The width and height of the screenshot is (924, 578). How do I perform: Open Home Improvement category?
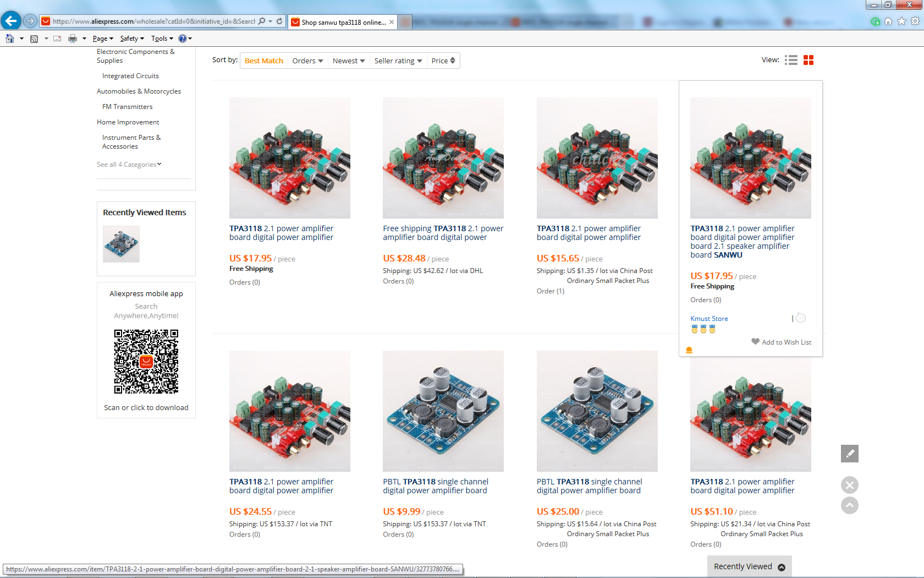pos(128,122)
